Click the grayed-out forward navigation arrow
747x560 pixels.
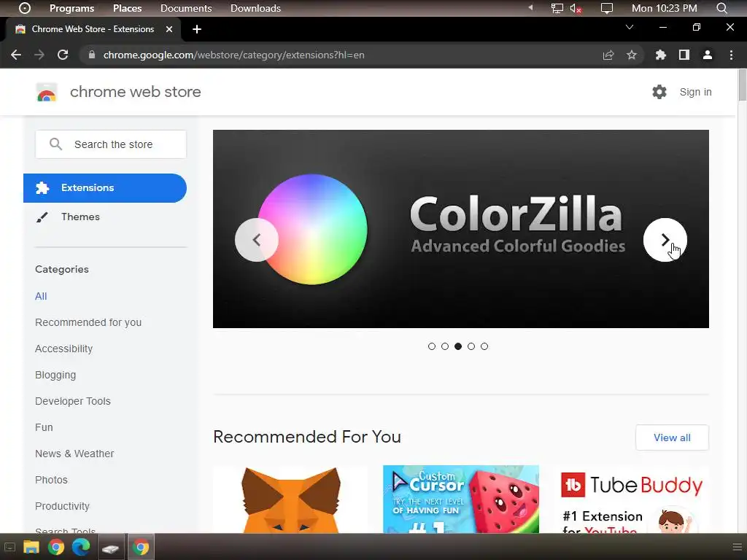coord(39,55)
